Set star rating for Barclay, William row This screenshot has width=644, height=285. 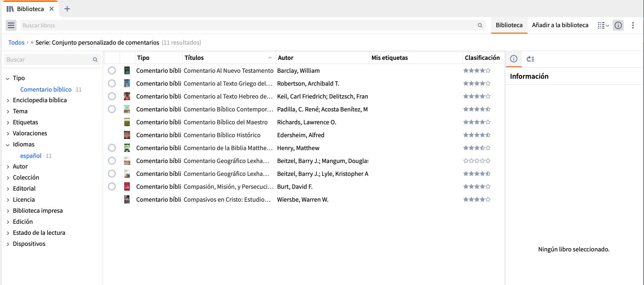coord(477,70)
